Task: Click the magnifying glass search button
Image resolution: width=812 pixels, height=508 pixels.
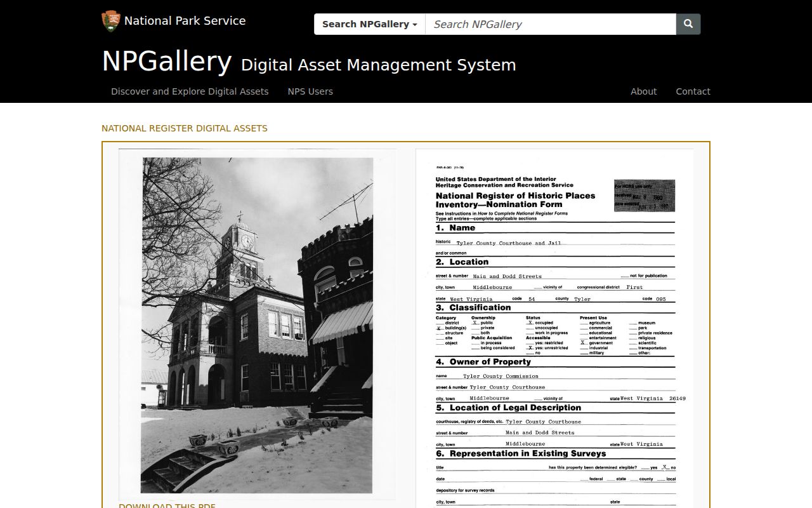Action: [688, 24]
